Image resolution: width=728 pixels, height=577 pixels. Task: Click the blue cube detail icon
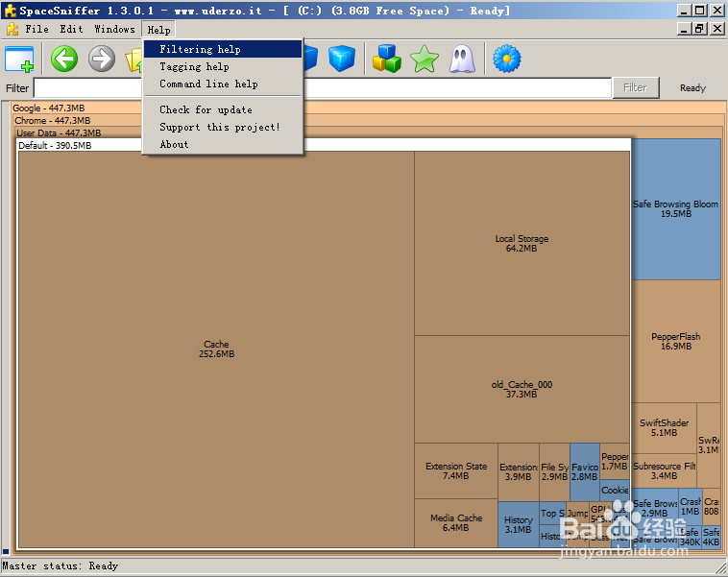(x=341, y=59)
